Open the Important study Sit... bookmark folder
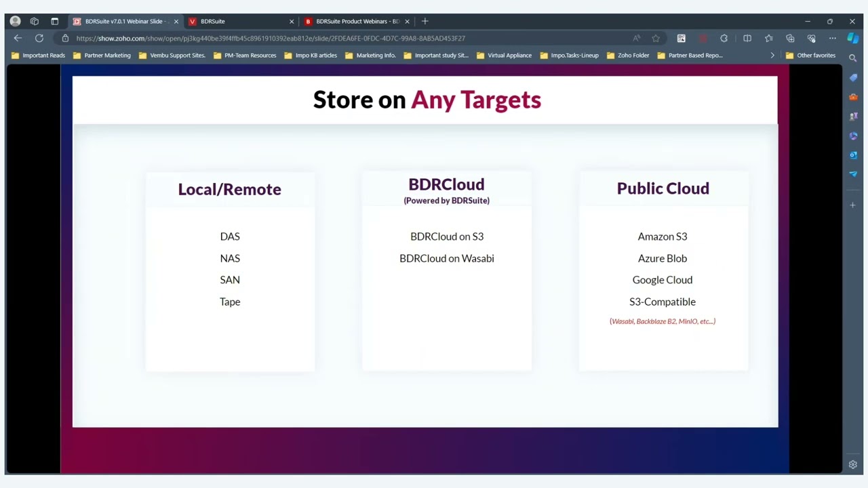The height and width of the screenshot is (488, 868). [436, 56]
